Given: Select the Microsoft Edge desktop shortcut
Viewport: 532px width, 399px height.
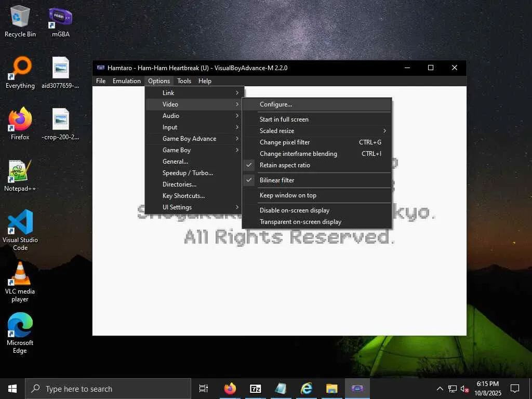Looking at the screenshot, I should tap(20, 333).
